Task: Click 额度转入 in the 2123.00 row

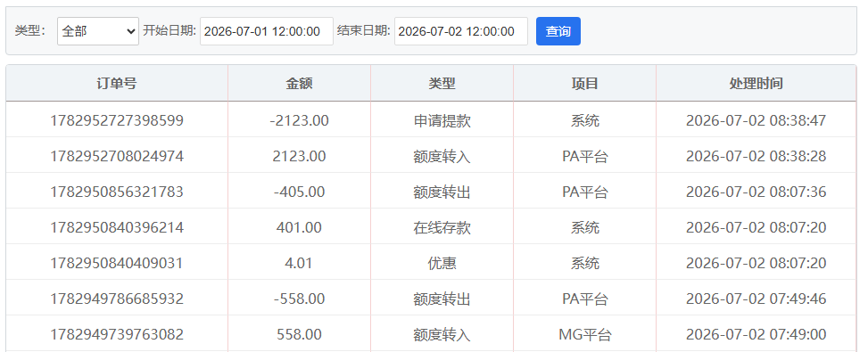Action: tap(442, 156)
